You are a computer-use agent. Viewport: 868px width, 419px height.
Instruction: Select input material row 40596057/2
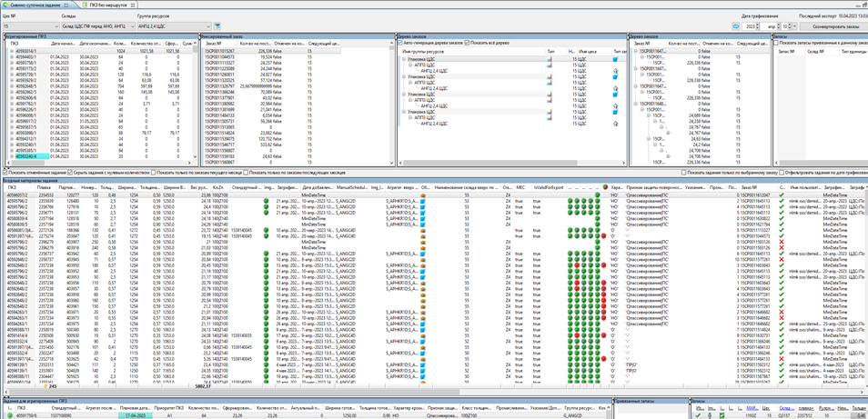433,195
